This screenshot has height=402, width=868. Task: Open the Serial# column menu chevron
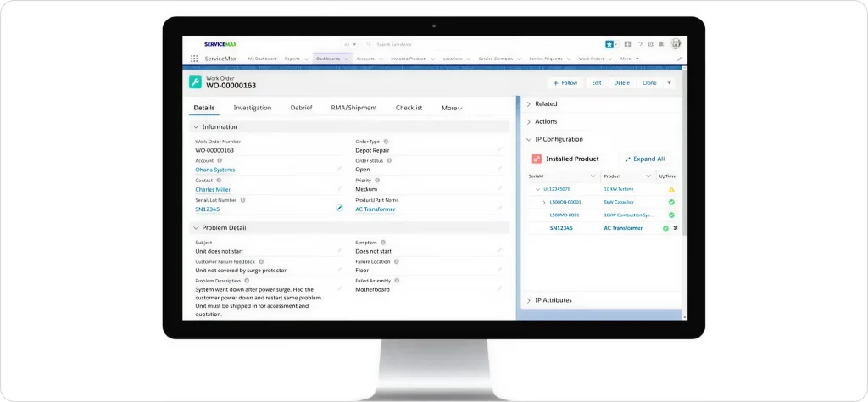tap(593, 176)
